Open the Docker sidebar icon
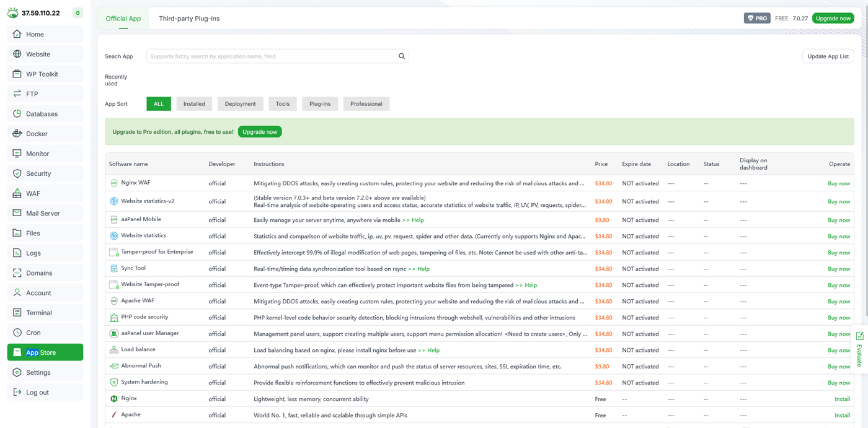The width and height of the screenshot is (868, 428). 17,134
